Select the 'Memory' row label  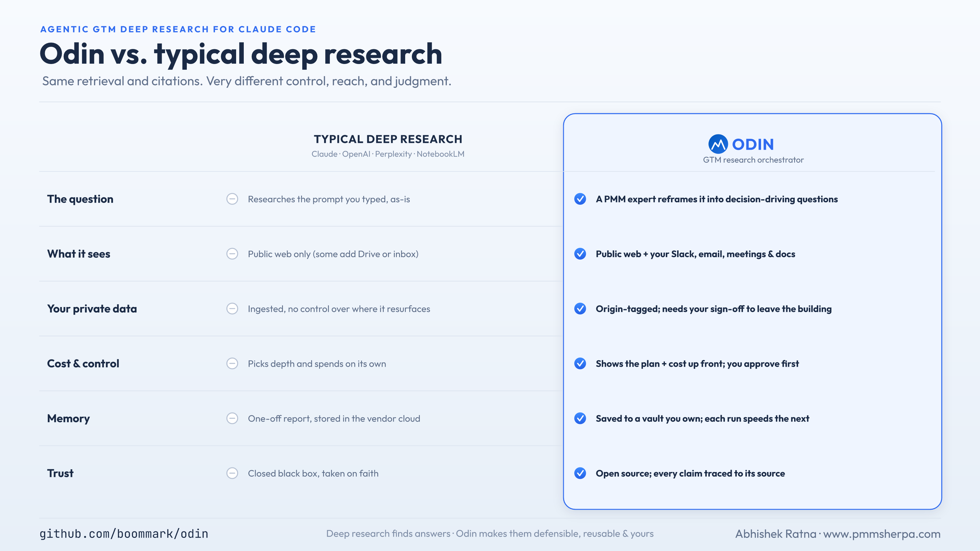(69, 419)
